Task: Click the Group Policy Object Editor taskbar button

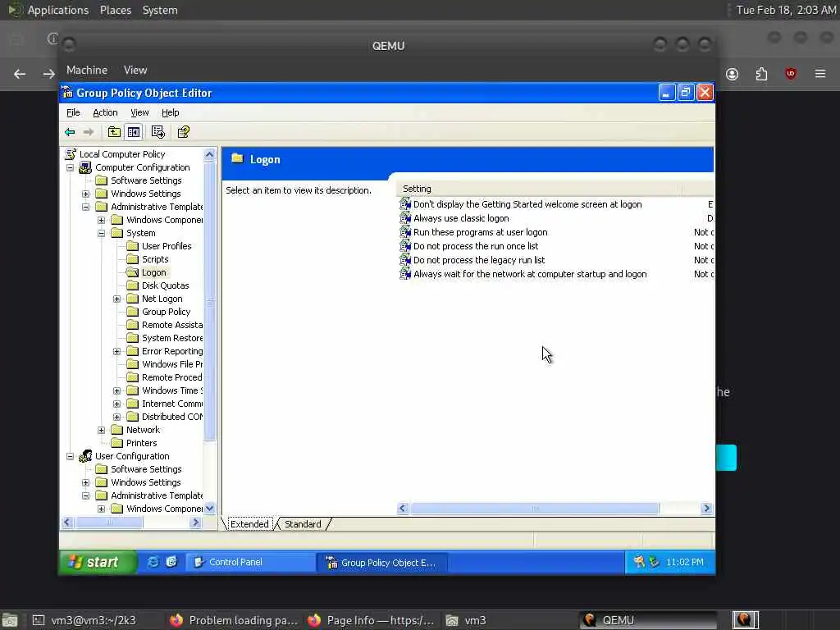Action: [x=382, y=563]
